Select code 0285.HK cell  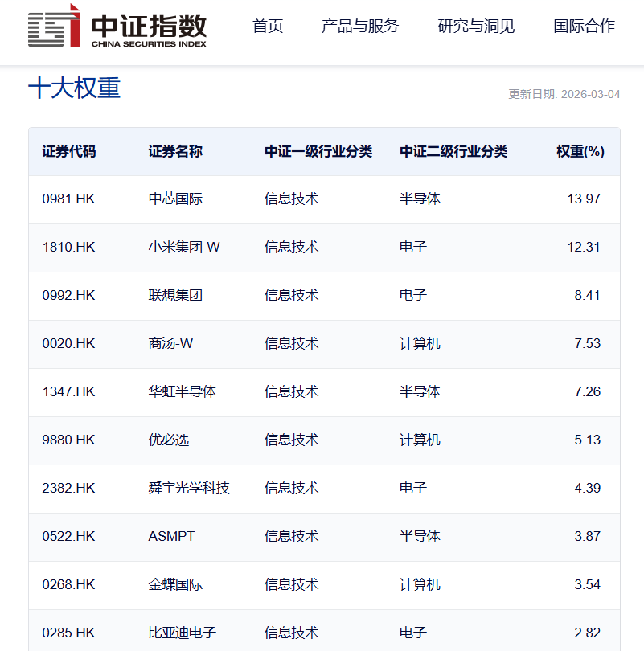[68, 633]
